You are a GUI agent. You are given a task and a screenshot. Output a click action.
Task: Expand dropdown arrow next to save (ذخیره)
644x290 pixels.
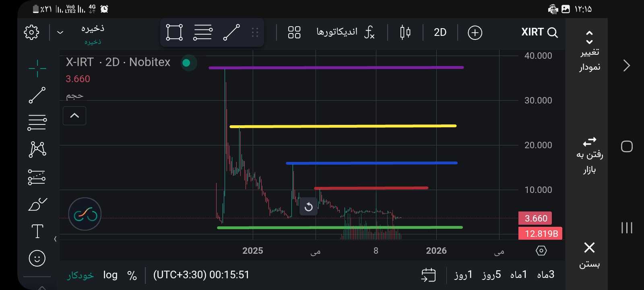tap(60, 32)
